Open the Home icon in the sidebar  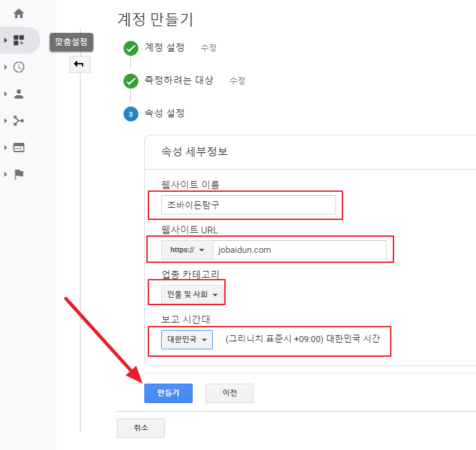(19, 13)
